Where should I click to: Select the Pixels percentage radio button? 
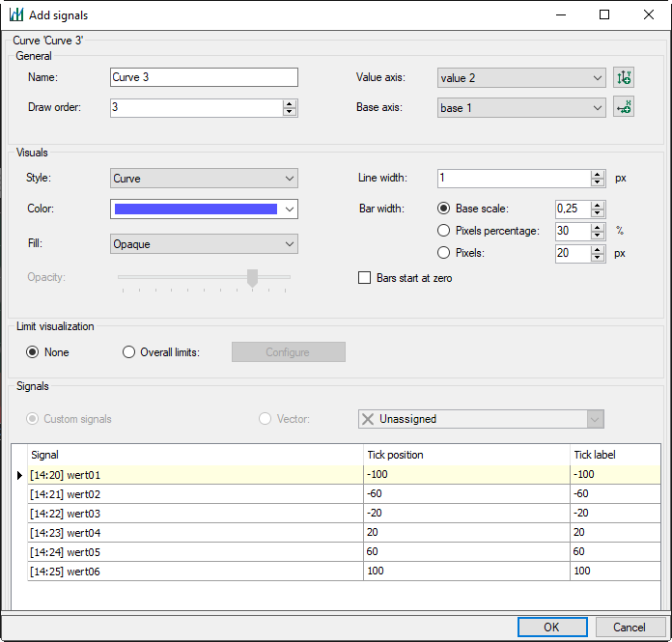pyautogui.click(x=444, y=231)
